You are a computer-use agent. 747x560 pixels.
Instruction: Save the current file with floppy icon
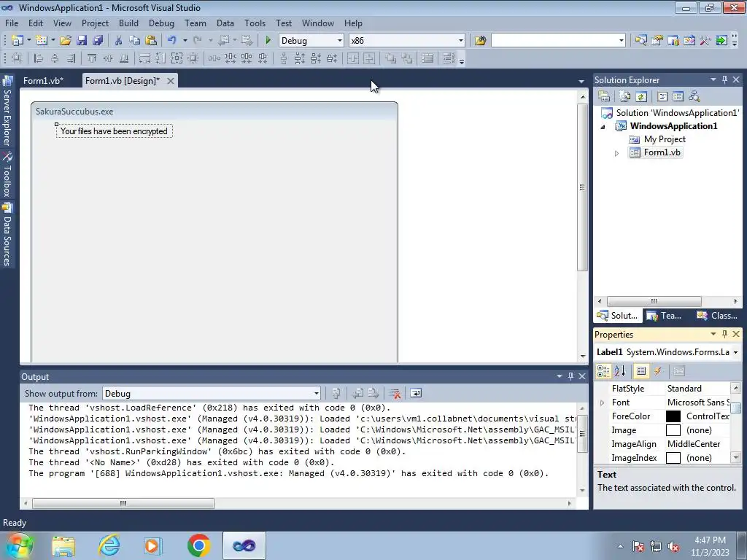pyautogui.click(x=82, y=41)
